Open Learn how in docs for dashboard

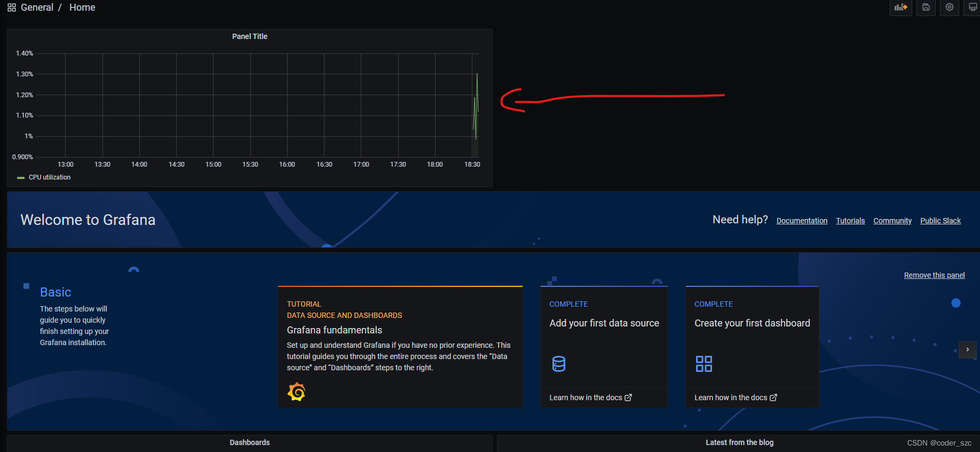(x=736, y=398)
